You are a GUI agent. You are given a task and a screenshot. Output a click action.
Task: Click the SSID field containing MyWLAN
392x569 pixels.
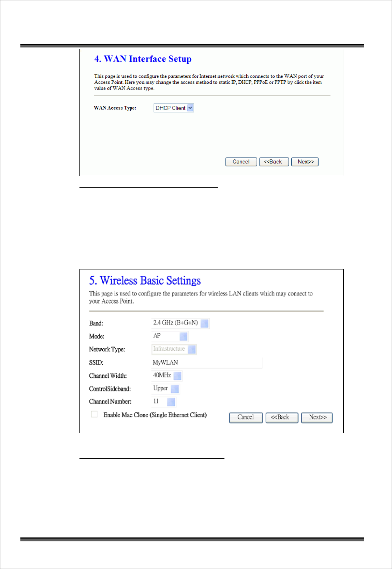pos(207,362)
